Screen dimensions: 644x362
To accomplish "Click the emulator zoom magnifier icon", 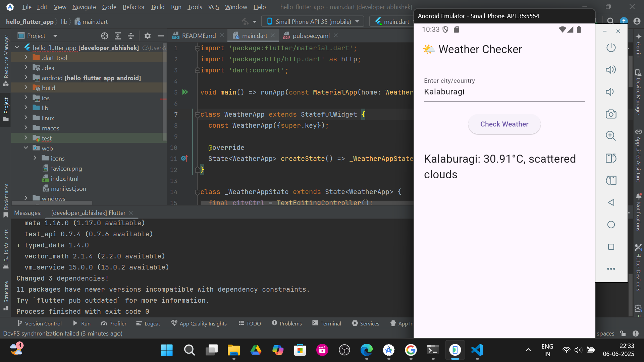I will tap(611, 136).
